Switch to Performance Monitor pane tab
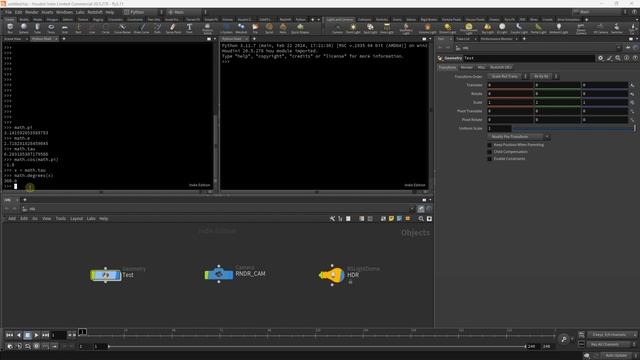The image size is (640, 360). pos(496,39)
